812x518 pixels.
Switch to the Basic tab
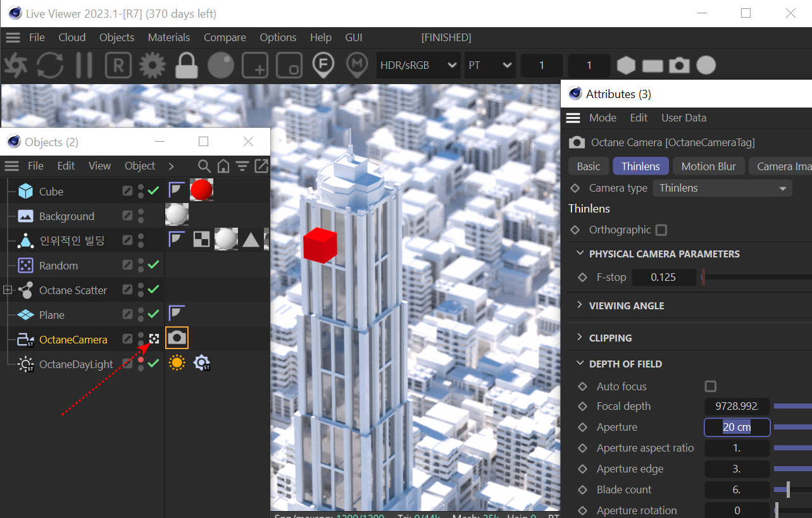pyautogui.click(x=589, y=166)
